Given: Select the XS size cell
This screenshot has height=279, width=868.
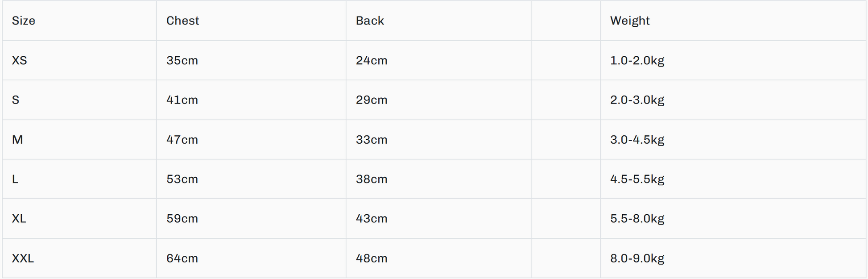Looking at the screenshot, I should (20, 61).
